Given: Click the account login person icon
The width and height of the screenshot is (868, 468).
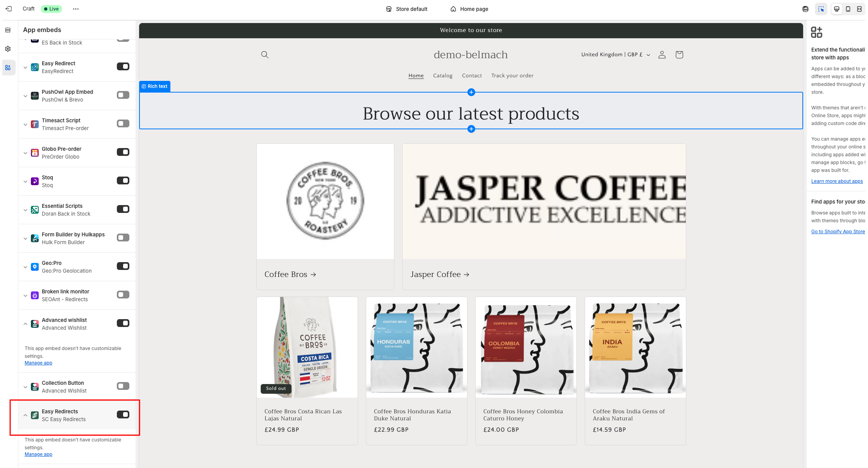Looking at the screenshot, I should pyautogui.click(x=662, y=55).
